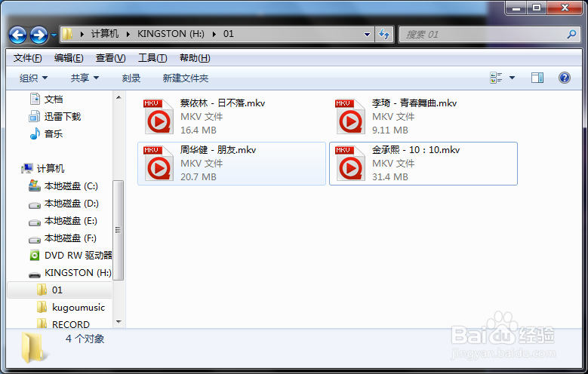Click the 文档 document icon
The height and width of the screenshot is (374, 588).
[35, 99]
